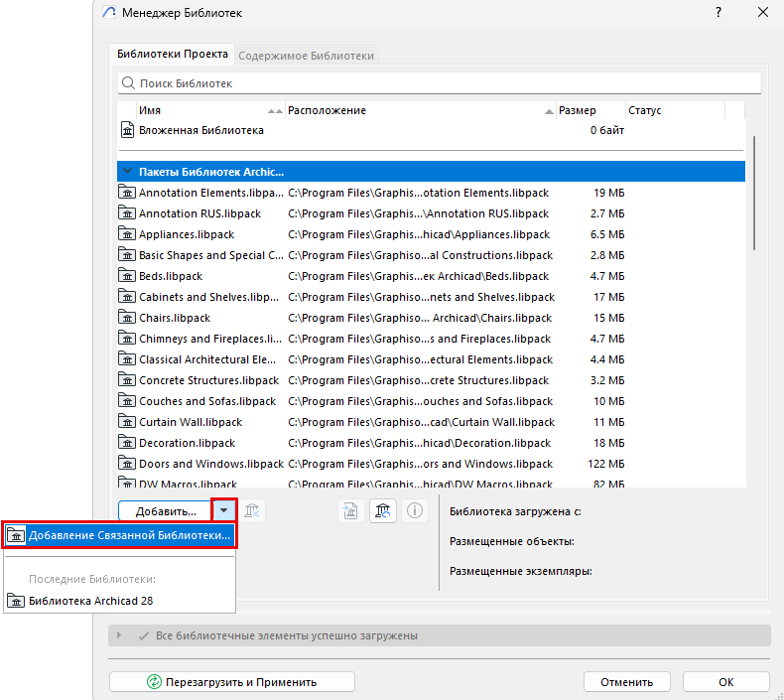Select Chimneys and Fireplaces.li... row
This screenshot has height=700, width=784.
pyautogui.click(x=431, y=339)
